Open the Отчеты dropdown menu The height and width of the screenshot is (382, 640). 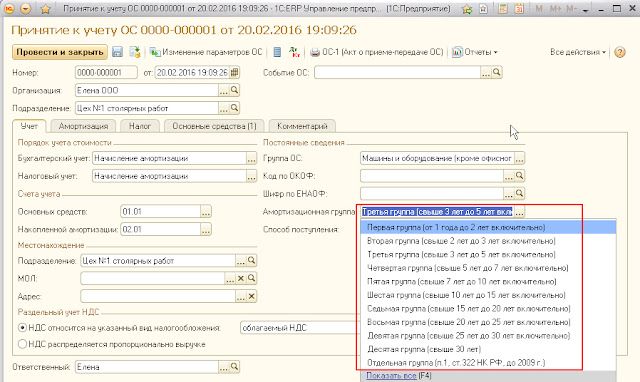click(x=475, y=52)
